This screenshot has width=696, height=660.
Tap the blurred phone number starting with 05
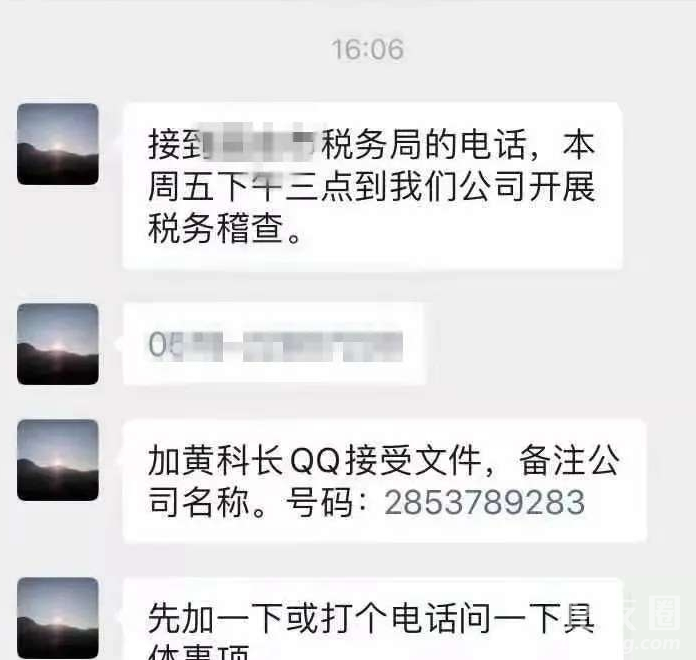pos(275,344)
